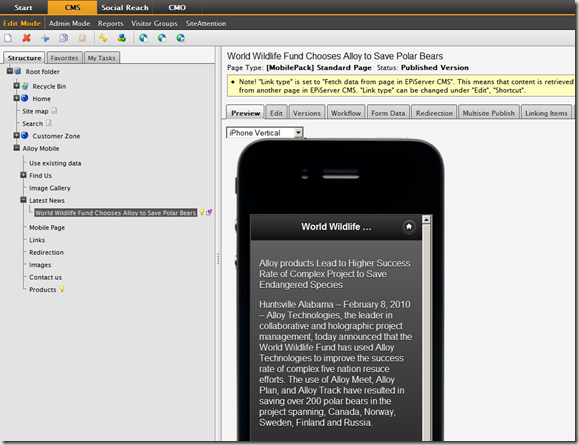The width and height of the screenshot is (579, 445).
Task: Switch to the Favorites tab
Action: coord(64,58)
